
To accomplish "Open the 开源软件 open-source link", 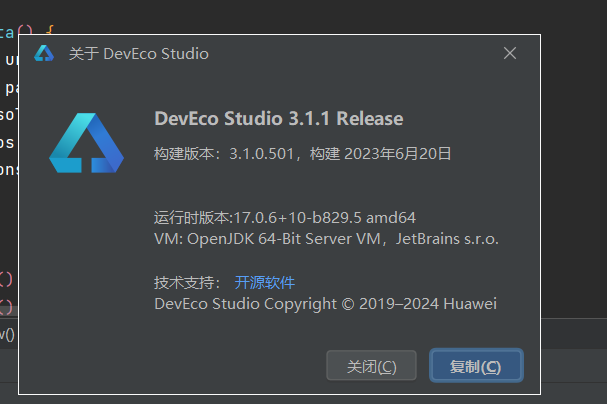I will [265, 282].
